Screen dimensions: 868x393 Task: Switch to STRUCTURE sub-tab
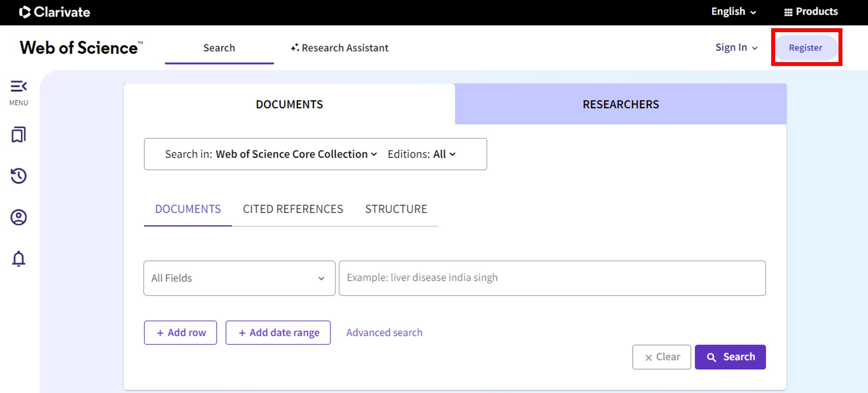[396, 209]
